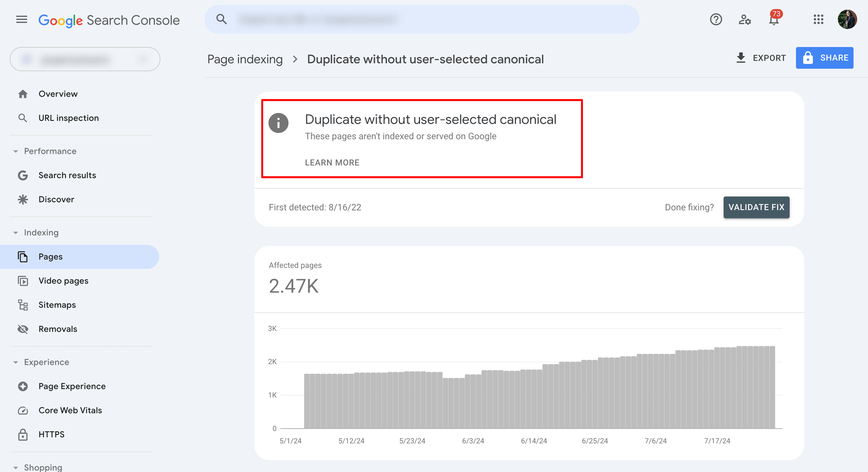Open the account profile avatar
This screenshot has height=472, width=868.
[847, 20]
